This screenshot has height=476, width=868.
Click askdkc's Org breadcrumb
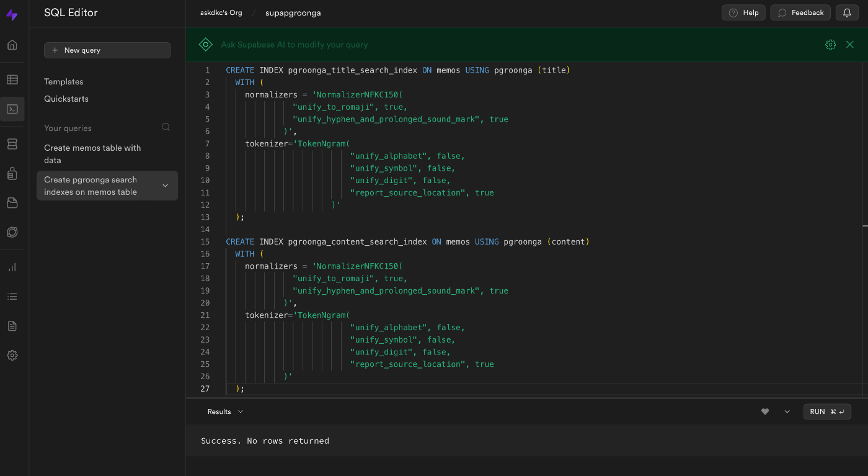pos(221,12)
